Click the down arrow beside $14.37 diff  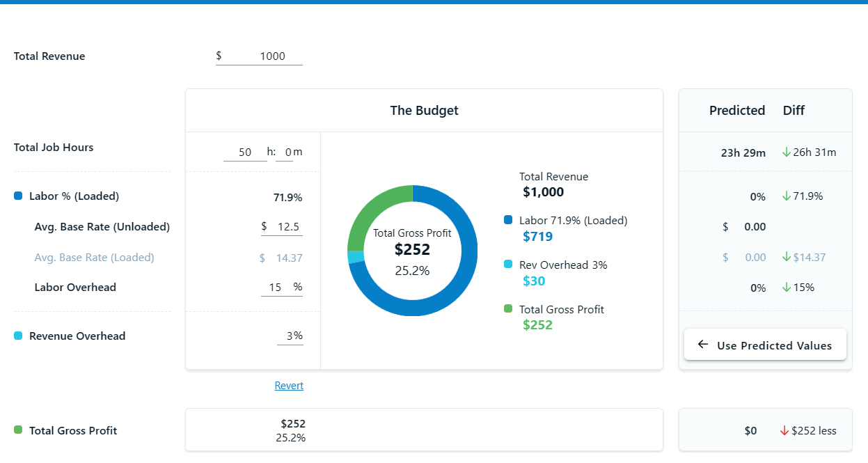click(787, 257)
